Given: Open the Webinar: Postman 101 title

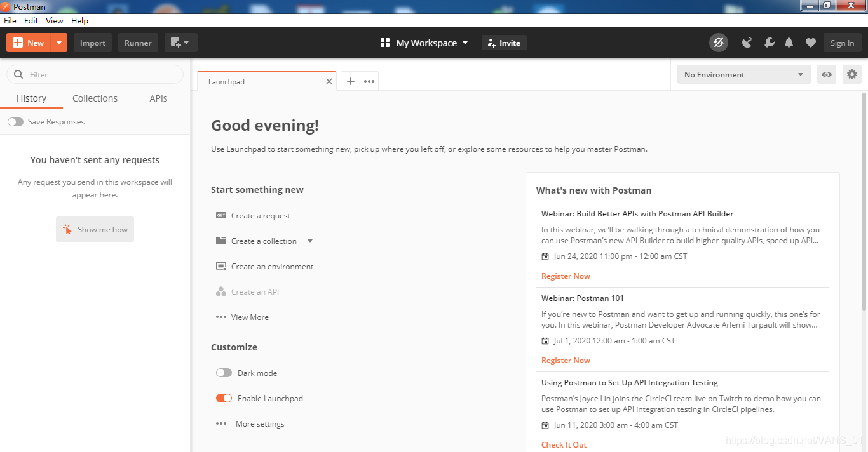Looking at the screenshot, I should [583, 298].
